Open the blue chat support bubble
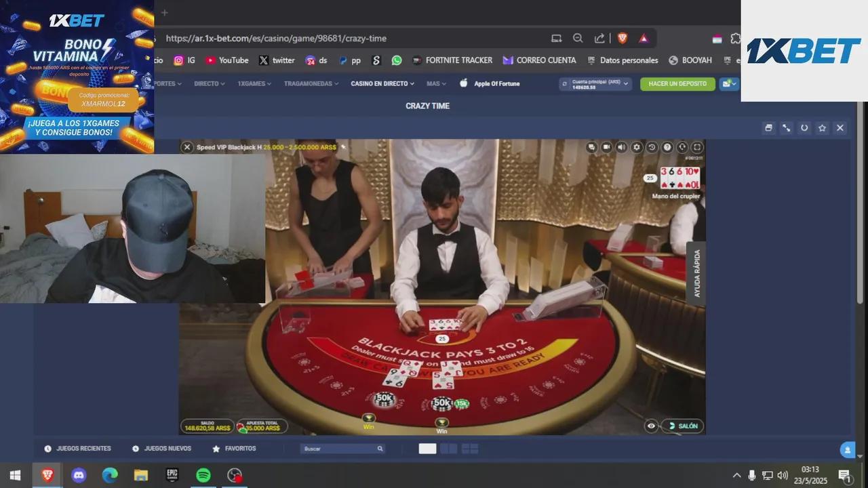The height and width of the screenshot is (488, 868). (847, 449)
